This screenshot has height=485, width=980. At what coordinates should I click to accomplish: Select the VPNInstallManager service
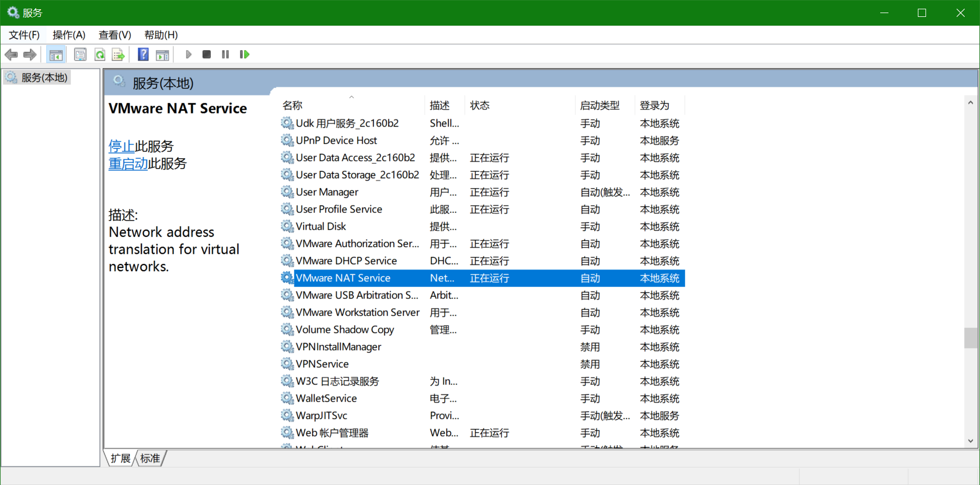482,347
